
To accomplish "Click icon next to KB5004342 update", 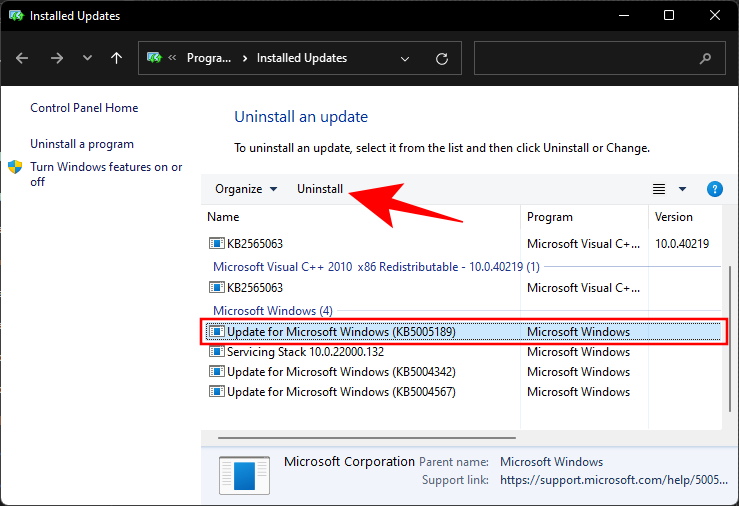I will tap(216, 372).
